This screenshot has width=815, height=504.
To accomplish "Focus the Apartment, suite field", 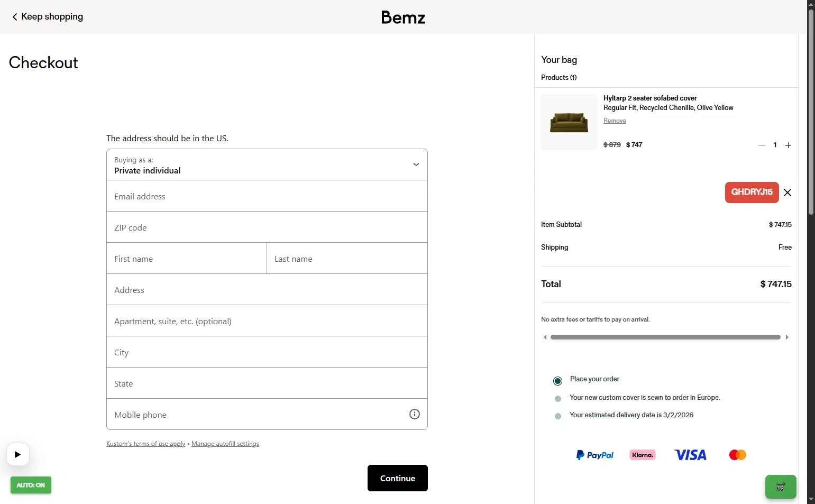I will [x=267, y=321].
